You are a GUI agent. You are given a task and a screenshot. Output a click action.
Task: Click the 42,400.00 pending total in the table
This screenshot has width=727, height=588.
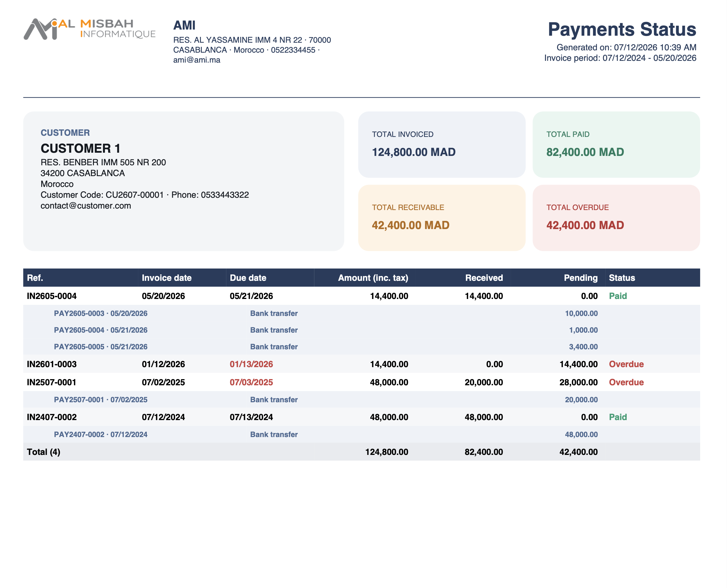coord(578,452)
